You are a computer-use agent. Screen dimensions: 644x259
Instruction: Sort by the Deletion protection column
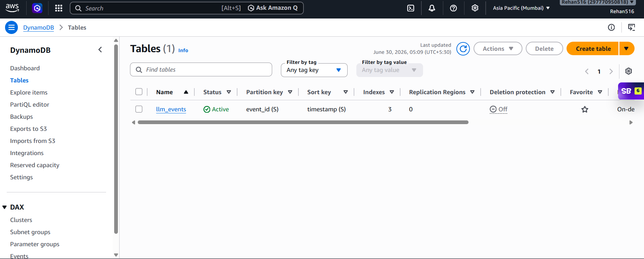coord(552,92)
